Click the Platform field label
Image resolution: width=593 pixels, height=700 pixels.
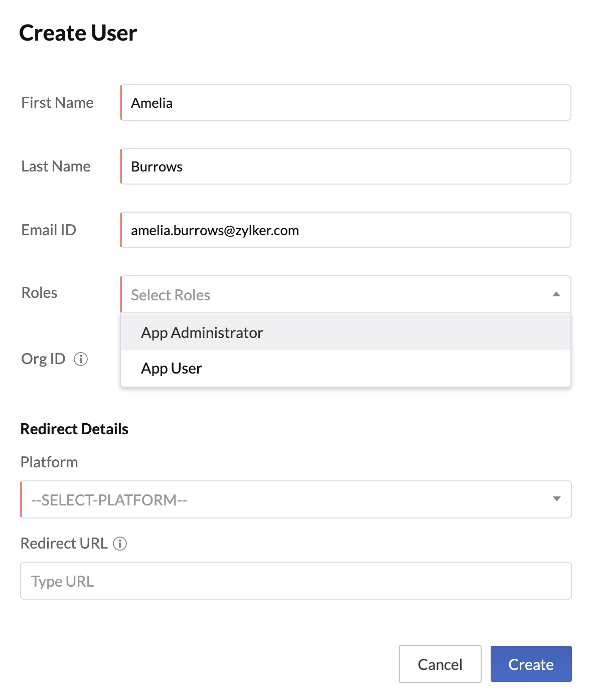click(49, 462)
